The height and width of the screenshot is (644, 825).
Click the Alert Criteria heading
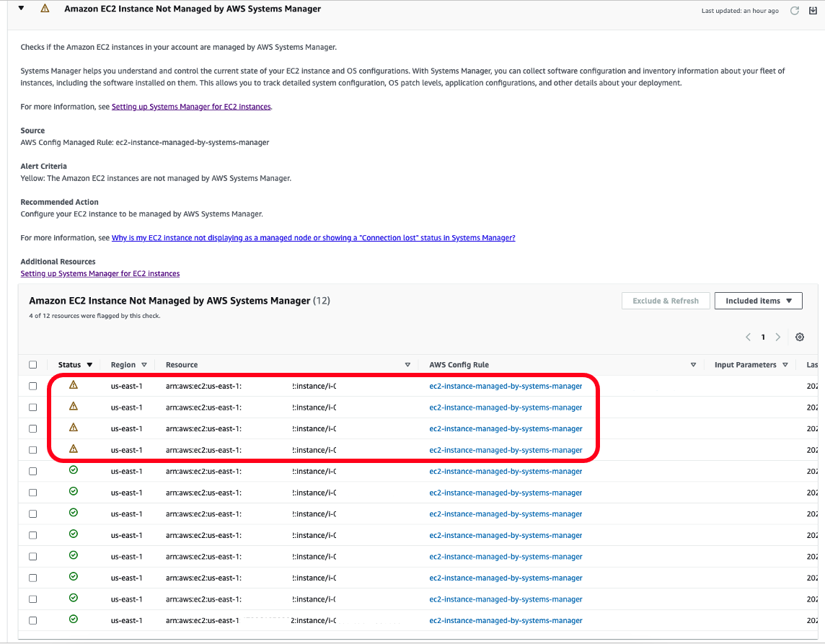pyautogui.click(x=44, y=167)
